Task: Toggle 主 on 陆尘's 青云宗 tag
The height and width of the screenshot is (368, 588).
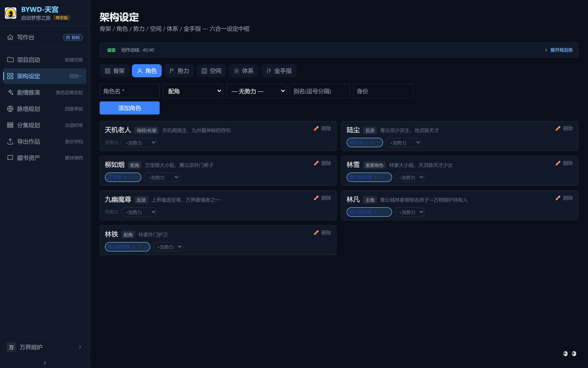Action: [x=366, y=142]
